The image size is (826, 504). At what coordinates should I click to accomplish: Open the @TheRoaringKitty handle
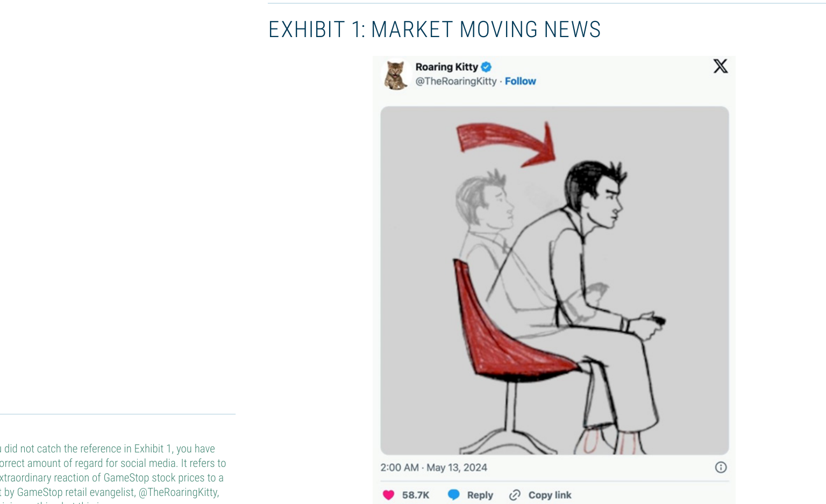coord(456,81)
